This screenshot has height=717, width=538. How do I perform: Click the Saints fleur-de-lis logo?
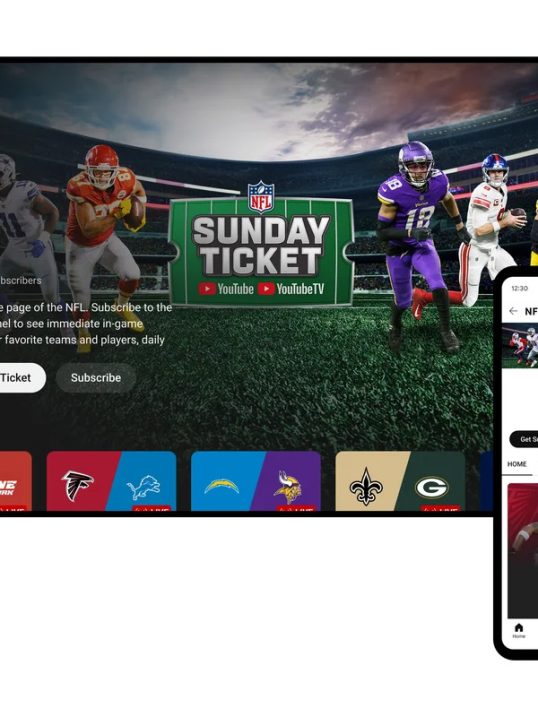tap(366, 487)
